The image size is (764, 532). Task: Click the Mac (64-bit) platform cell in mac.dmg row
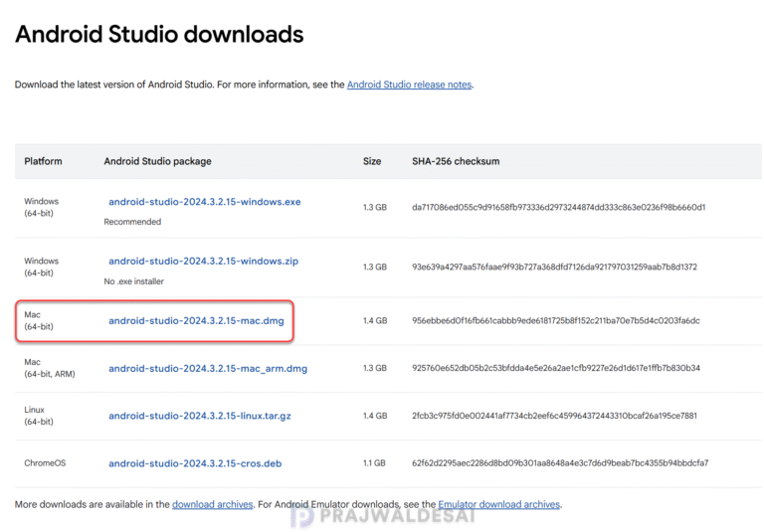coord(39,320)
